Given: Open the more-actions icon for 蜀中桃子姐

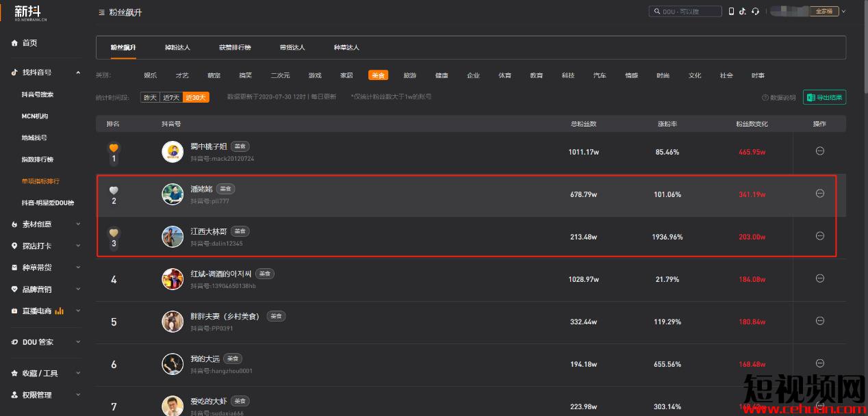Looking at the screenshot, I should click(x=820, y=151).
